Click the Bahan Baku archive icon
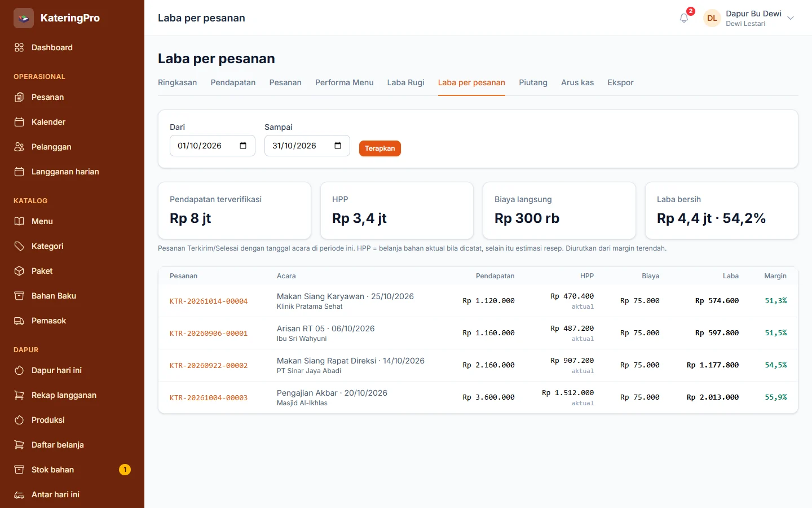 (19, 296)
